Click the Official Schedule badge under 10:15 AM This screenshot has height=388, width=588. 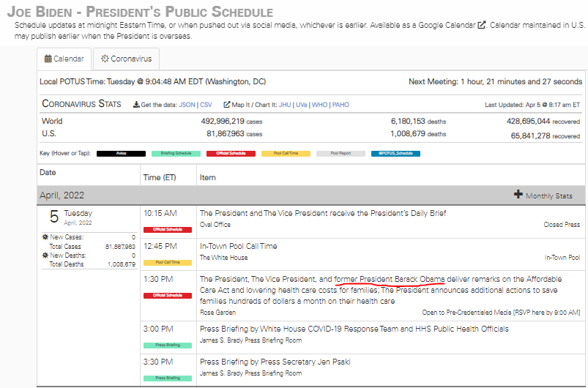168,229
